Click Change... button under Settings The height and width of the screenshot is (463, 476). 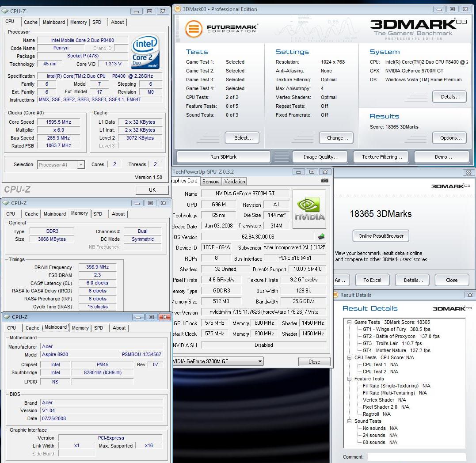tap(336, 138)
